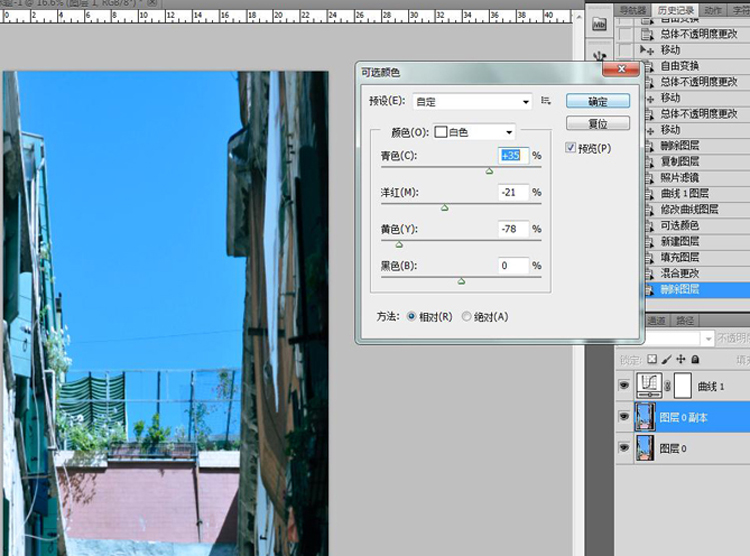Switch to the 通道 tab
750x556 pixels.
(657, 321)
